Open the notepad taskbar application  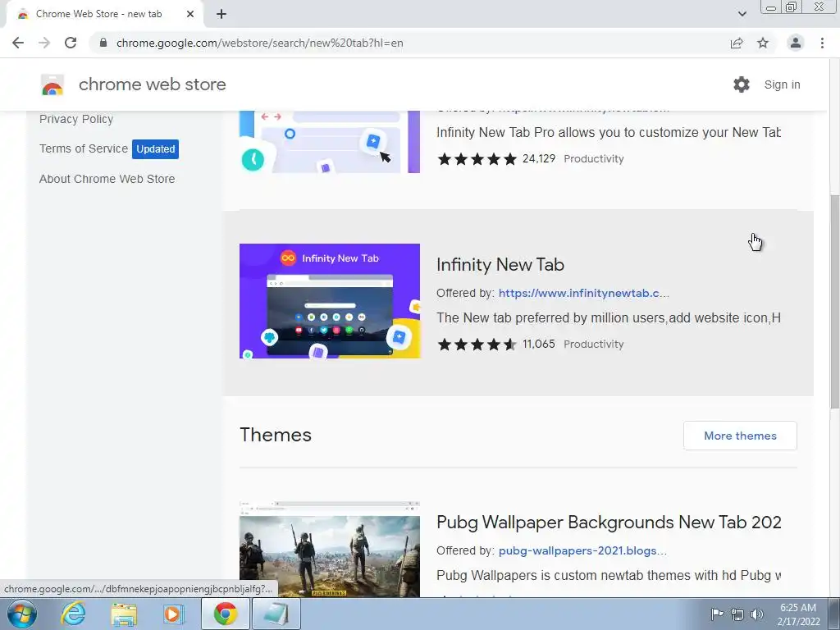pyautogui.click(x=276, y=614)
